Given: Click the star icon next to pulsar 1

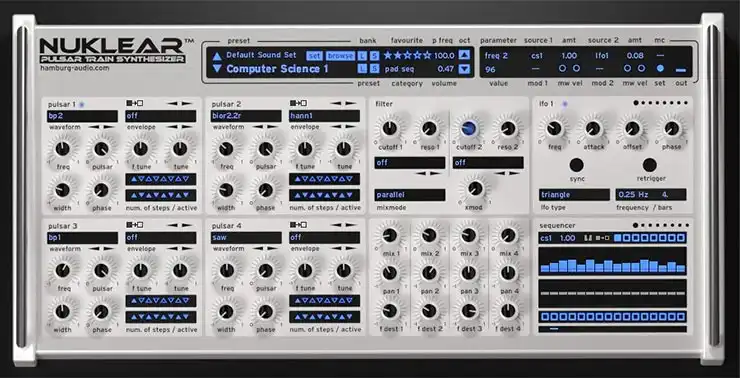Looking at the screenshot, I should [x=81, y=104].
